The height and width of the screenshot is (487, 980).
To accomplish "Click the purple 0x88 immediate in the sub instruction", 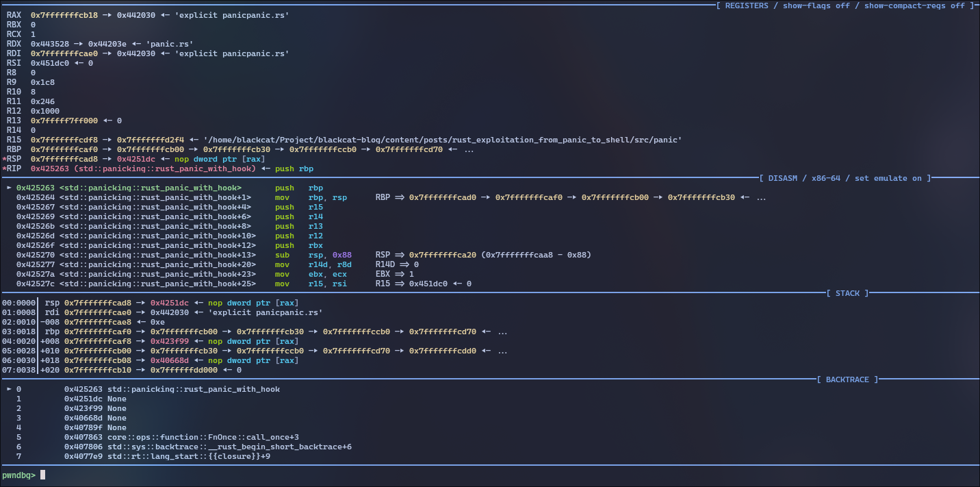I will (x=341, y=255).
